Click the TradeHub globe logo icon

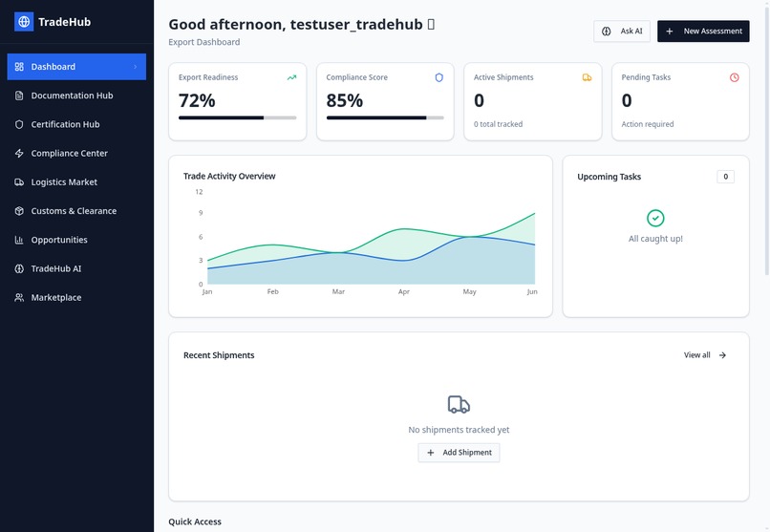click(x=24, y=22)
